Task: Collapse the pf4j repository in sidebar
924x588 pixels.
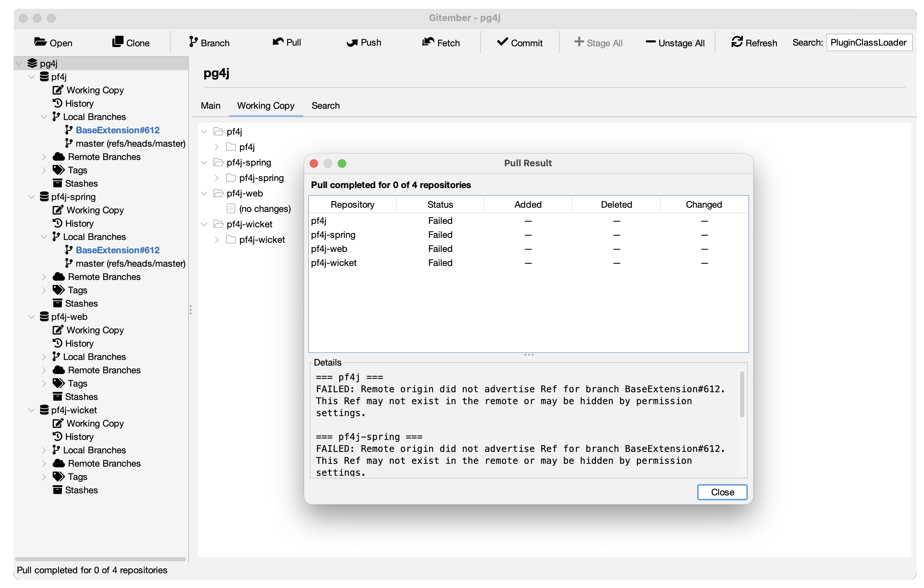Action: point(32,77)
